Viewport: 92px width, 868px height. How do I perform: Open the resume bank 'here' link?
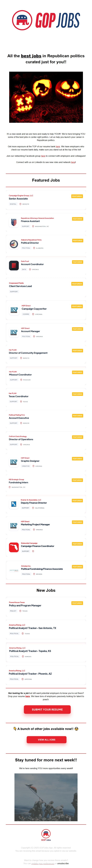(58, 147)
